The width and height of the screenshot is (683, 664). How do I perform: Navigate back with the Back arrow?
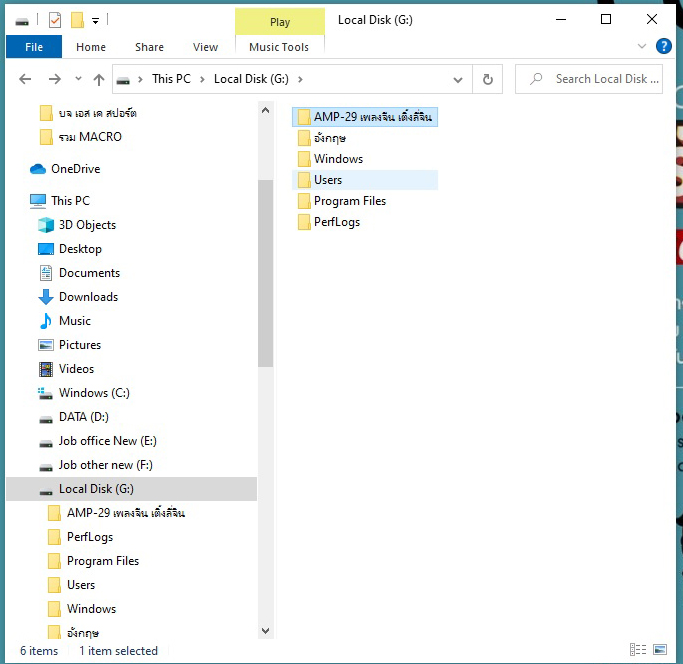[x=26, y=79]
